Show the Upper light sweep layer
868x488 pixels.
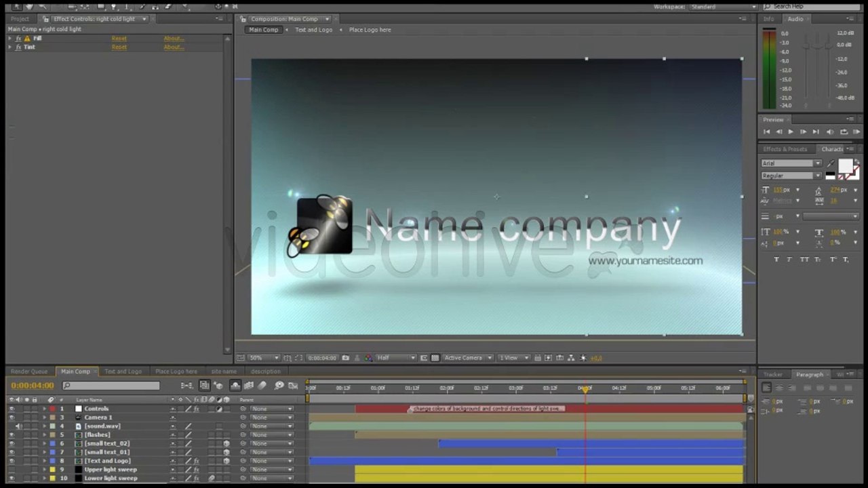pos(12,470)
